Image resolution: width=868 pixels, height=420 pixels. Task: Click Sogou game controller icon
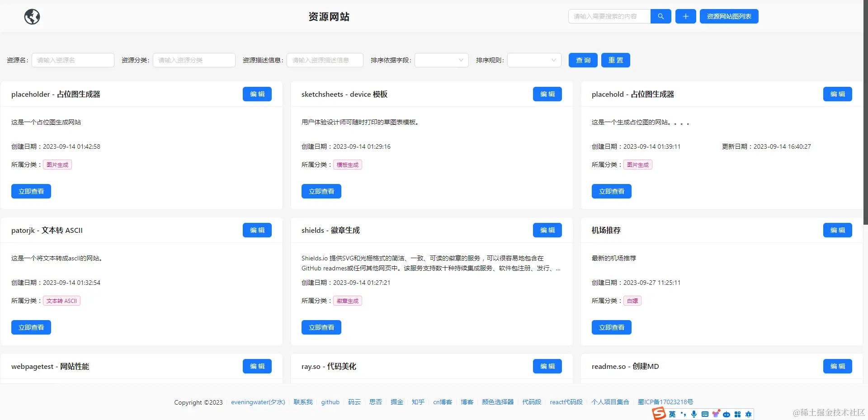[x=726, y=414]
